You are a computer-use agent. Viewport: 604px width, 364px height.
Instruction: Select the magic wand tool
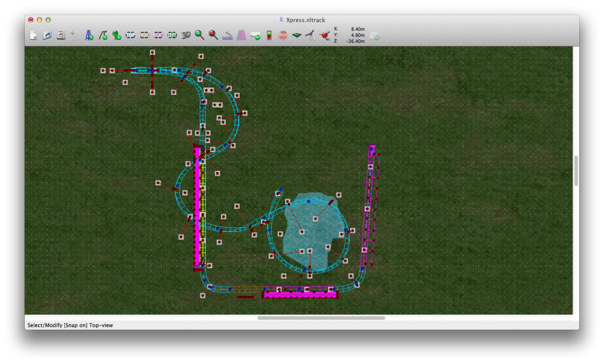tap(75, 36)
